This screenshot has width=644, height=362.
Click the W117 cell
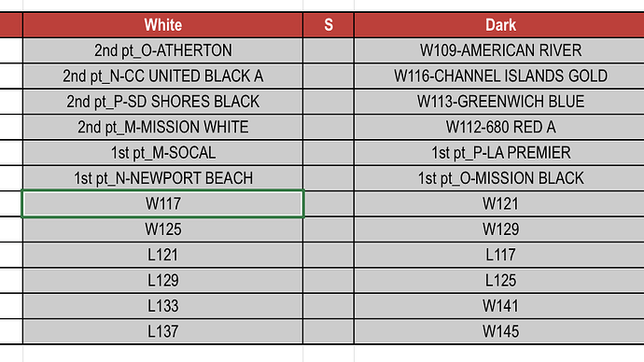[163, 203]
